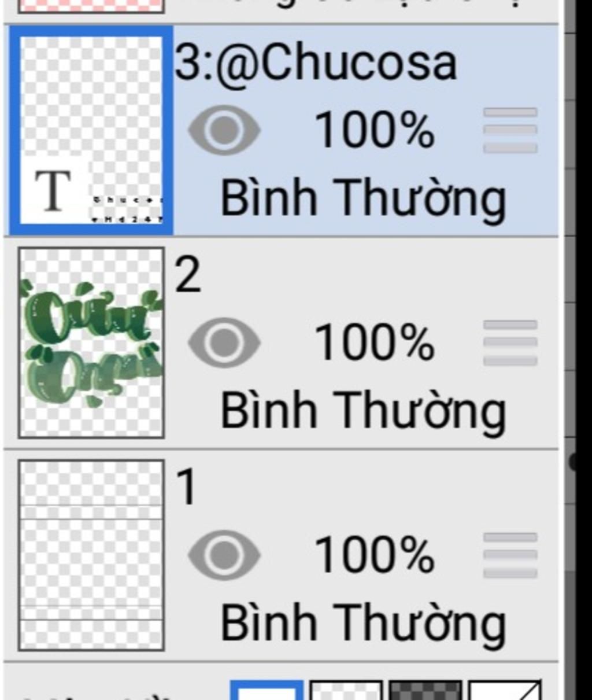Open blend mode Bình Thường of layer 3:@Chucosa
The height and width of the screenshot is (700, 592).
[364, 200]
